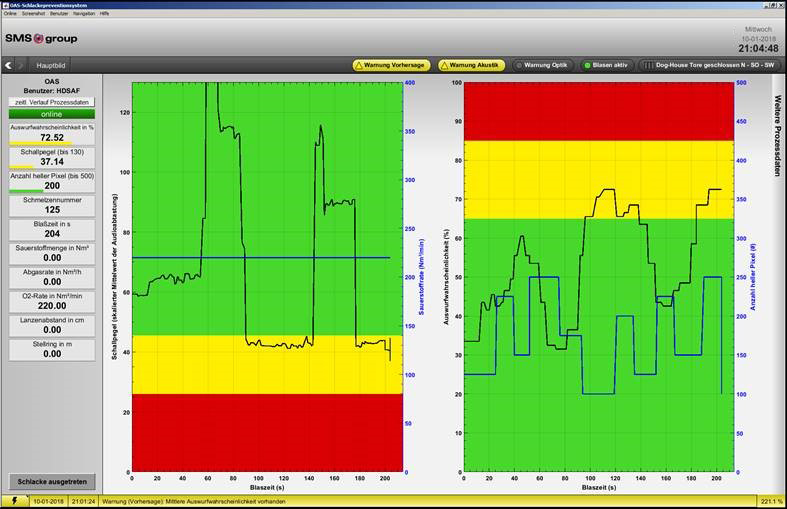Select the Blaszeit value 204

[52, 234]
